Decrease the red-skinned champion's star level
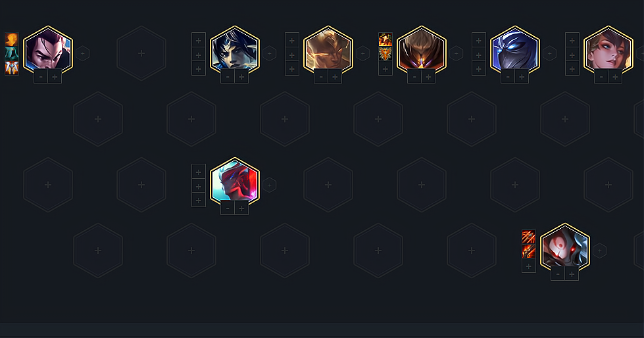 click(228, 208)
